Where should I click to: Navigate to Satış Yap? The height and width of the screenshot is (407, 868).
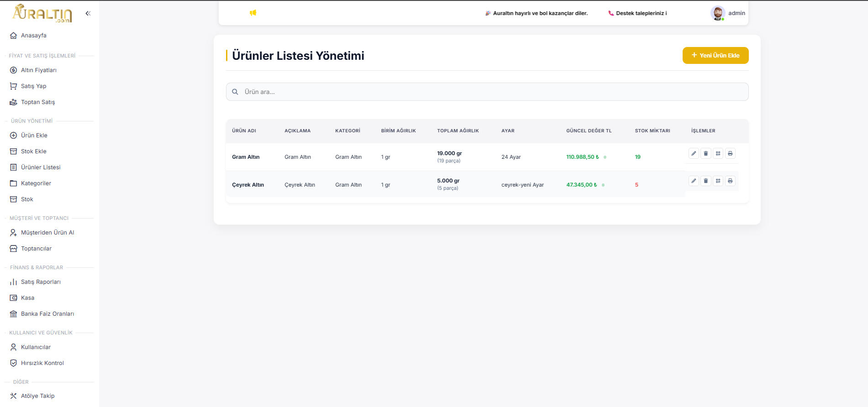33,86
